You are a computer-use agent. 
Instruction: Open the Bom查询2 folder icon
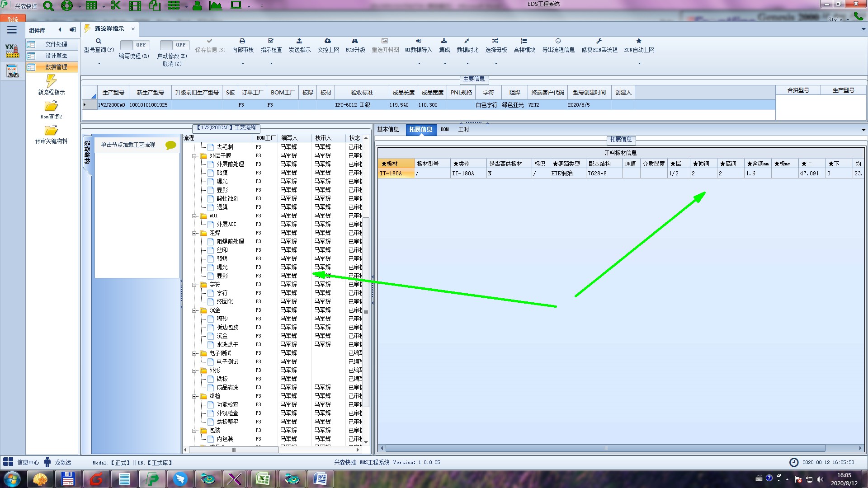coord(51,106)
